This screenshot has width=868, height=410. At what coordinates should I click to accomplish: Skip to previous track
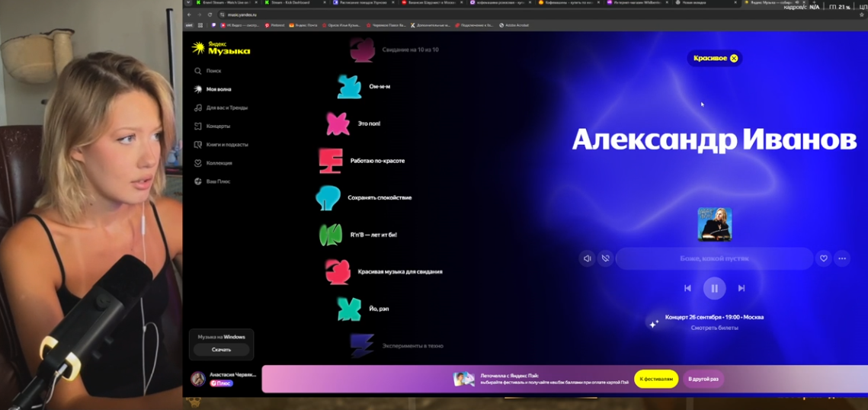point(687,288)
